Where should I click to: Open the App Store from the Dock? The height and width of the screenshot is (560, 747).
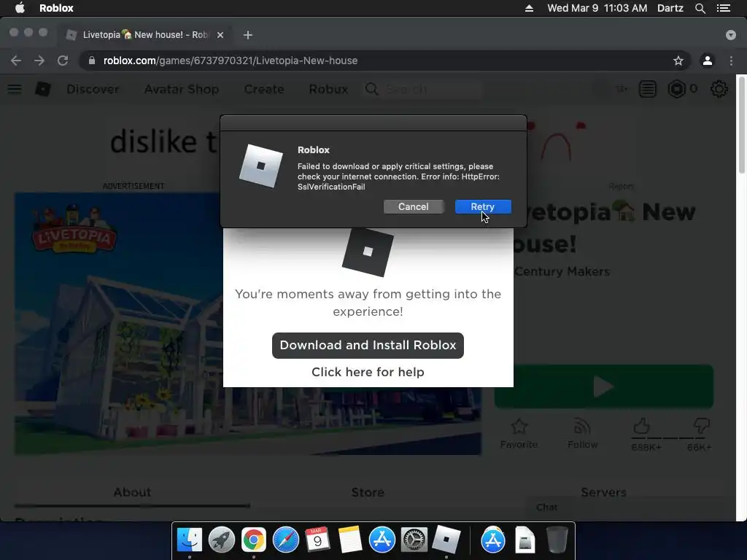(x=382, y=540)
